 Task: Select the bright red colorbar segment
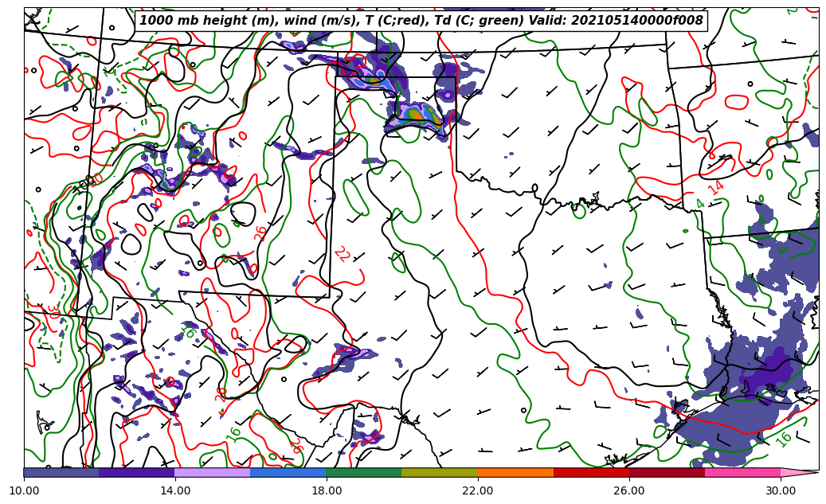pyautogui.click(x=591, y=472)
